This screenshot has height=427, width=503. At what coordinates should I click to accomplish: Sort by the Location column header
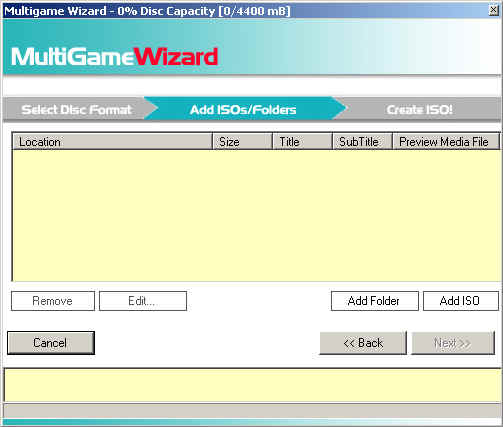[112, 142]
